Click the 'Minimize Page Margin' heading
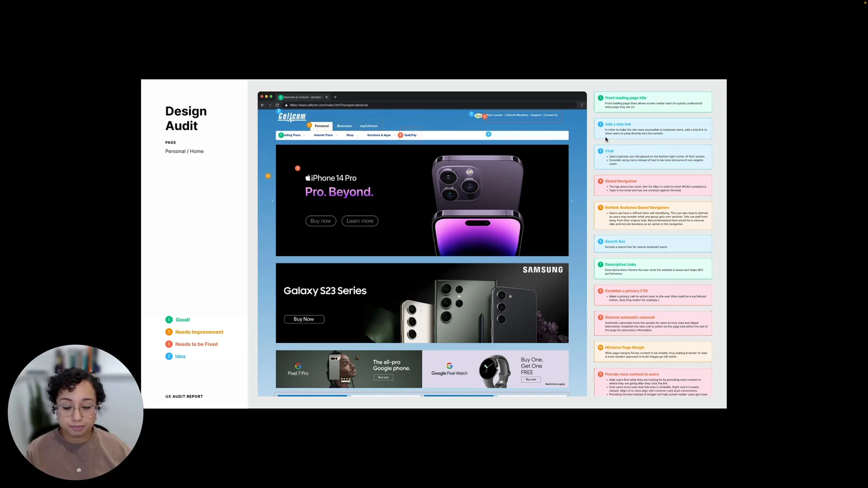This screenshot has height=488, width=868. click(625, 347)
